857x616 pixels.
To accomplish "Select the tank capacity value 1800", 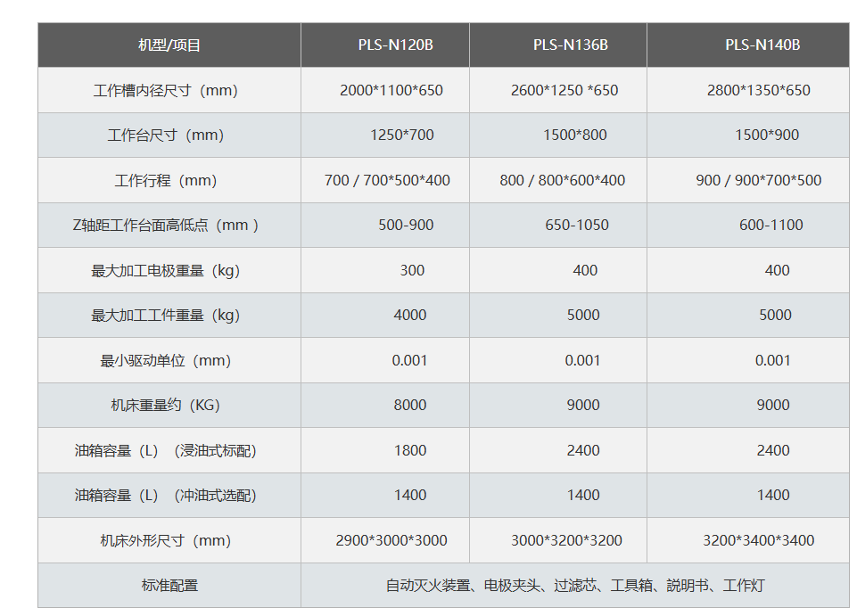I will click(410, 451).
